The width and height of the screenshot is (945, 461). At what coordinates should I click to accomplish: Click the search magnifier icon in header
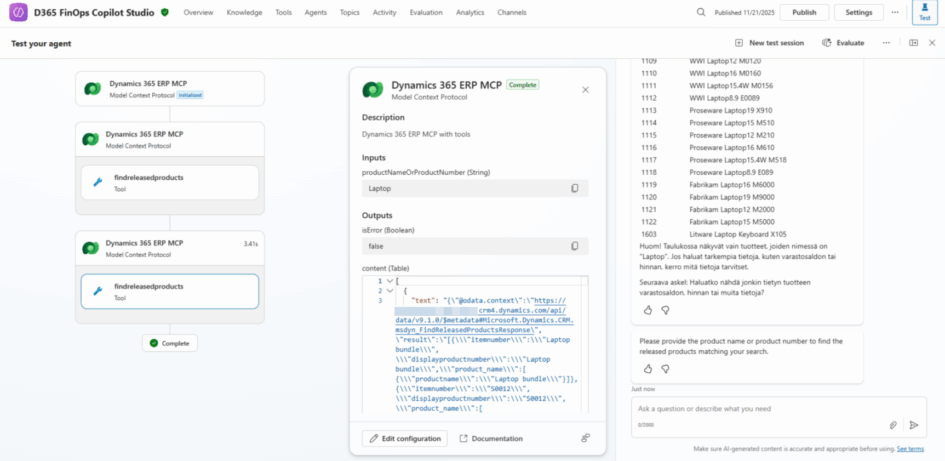pos(701,12)
